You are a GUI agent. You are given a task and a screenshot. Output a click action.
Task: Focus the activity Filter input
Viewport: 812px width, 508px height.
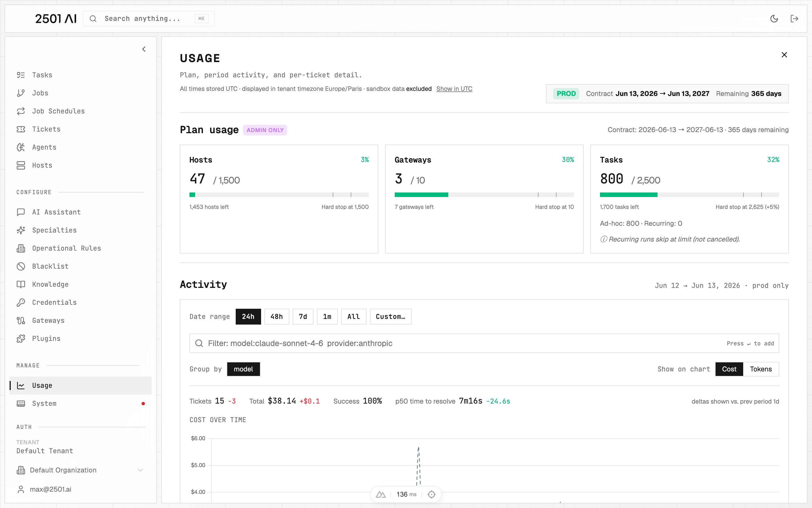pos(484,343)
